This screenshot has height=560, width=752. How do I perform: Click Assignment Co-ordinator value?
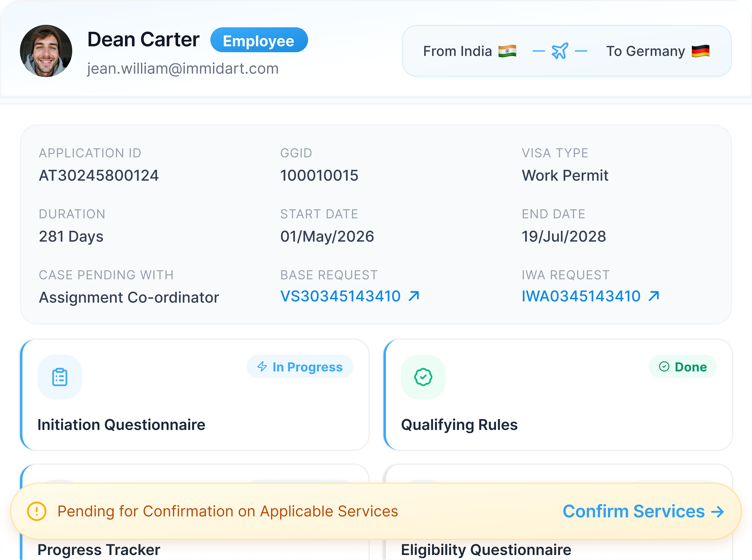[129, 298]
